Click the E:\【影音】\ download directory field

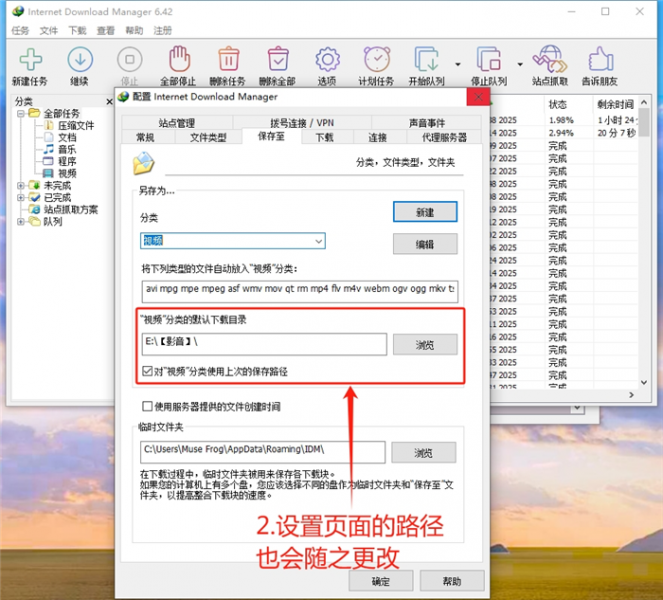tap(264, 344)
